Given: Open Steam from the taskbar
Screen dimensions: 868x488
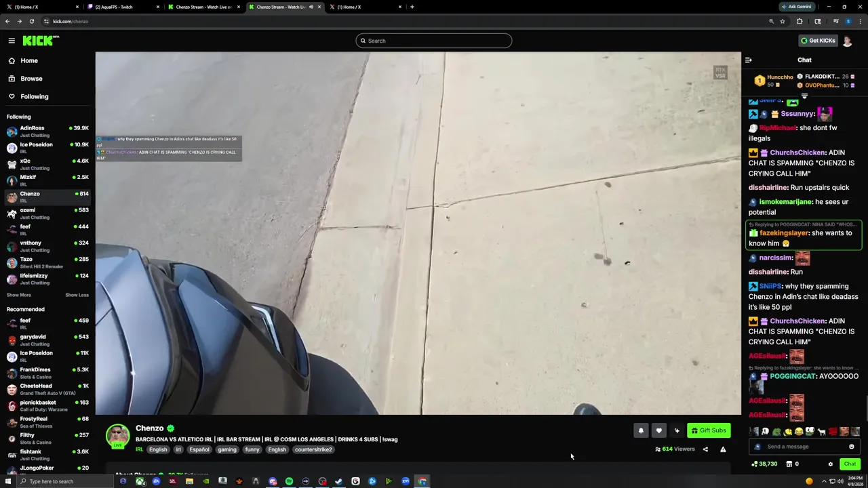Looking at the screenshot, I should (339, 481).
